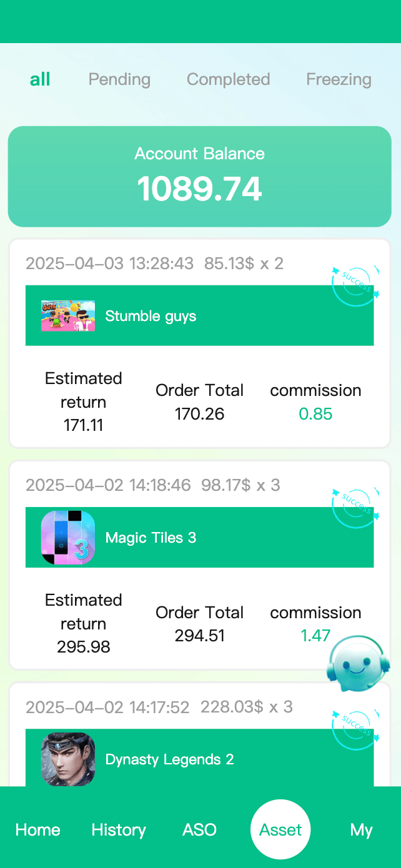Show Pending orders tab
This screenshot has width=401, height=868.
[119, 79]
